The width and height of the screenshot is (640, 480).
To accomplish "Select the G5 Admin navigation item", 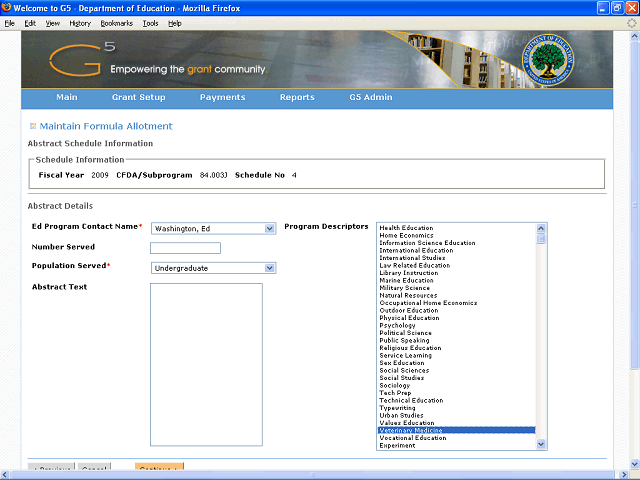I will click(370, 98).
